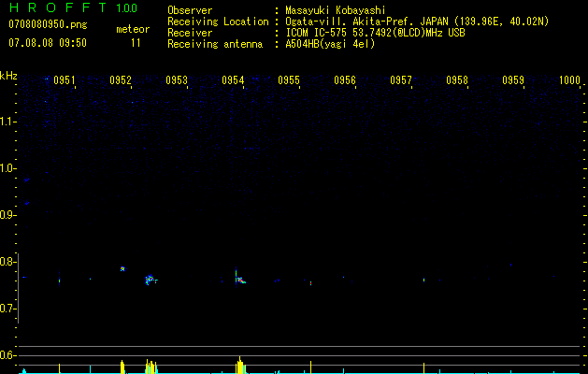This screenshot has width=588, height=374.
Task: Click the 0955 time axis marker
Action: [x=289, y=80]
